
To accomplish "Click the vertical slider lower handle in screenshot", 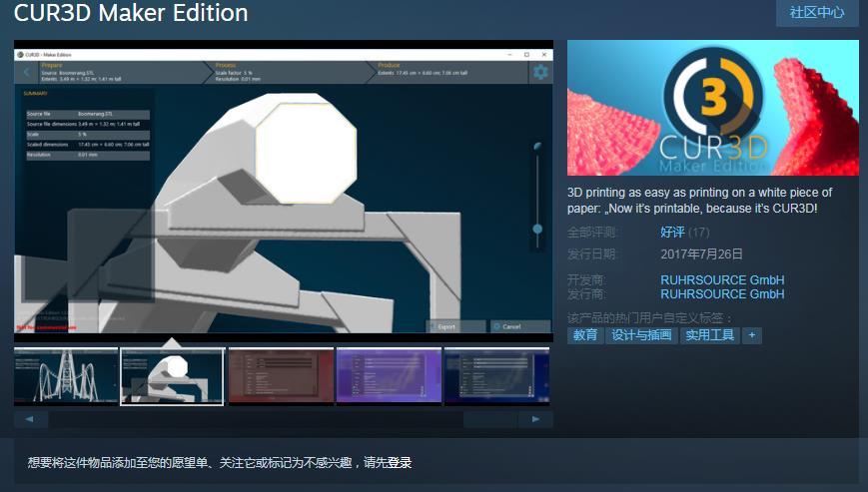I will 537,229.
